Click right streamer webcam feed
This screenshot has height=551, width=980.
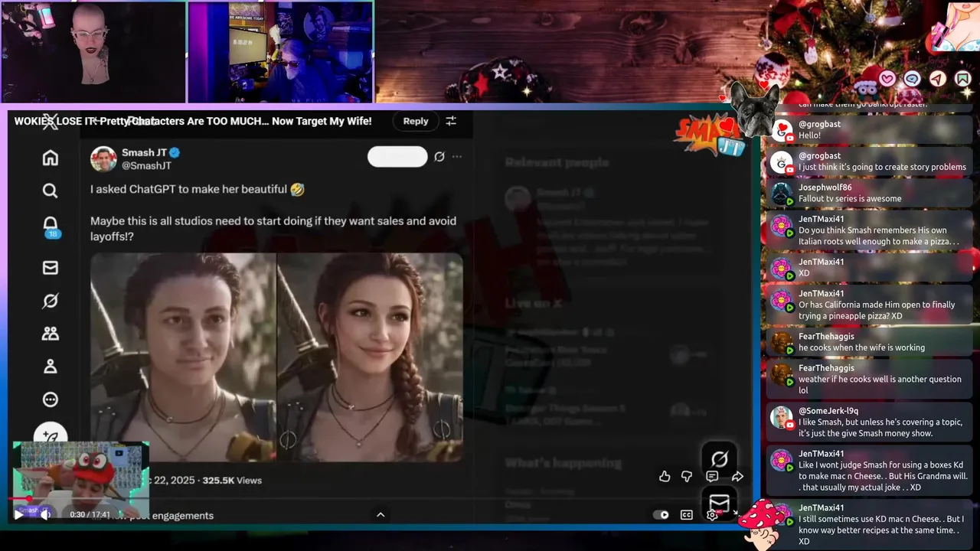pos(280,52)
